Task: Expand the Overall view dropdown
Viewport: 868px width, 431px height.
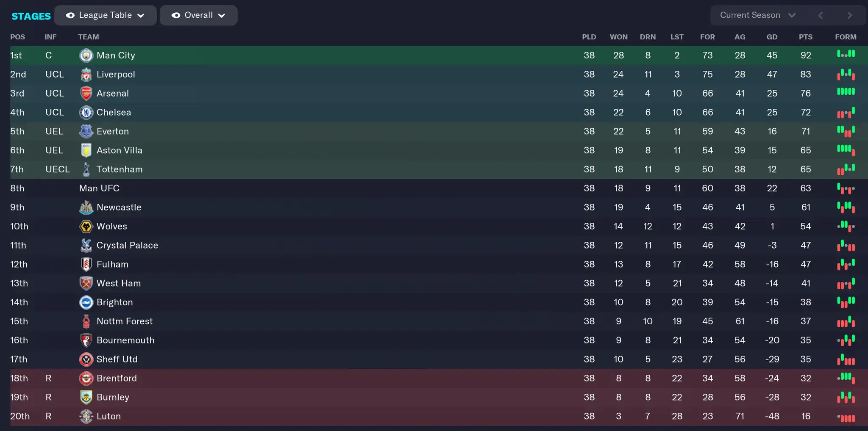Action: point(199,15)
